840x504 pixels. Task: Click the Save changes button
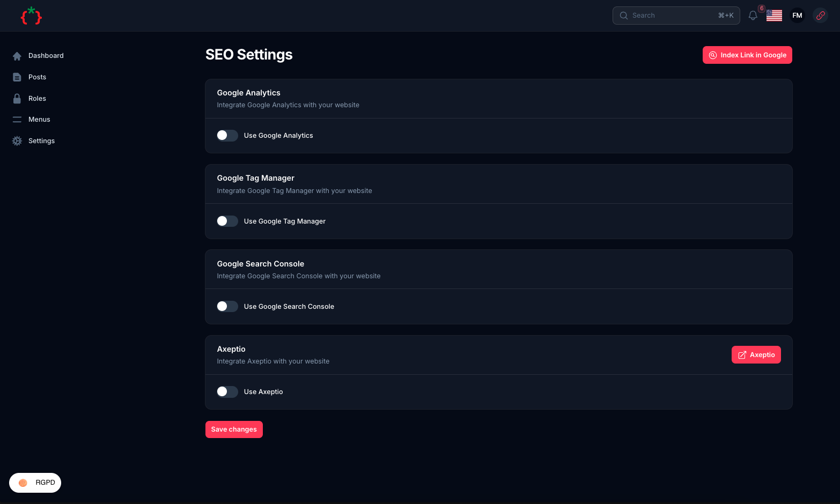tap(234, 429)
